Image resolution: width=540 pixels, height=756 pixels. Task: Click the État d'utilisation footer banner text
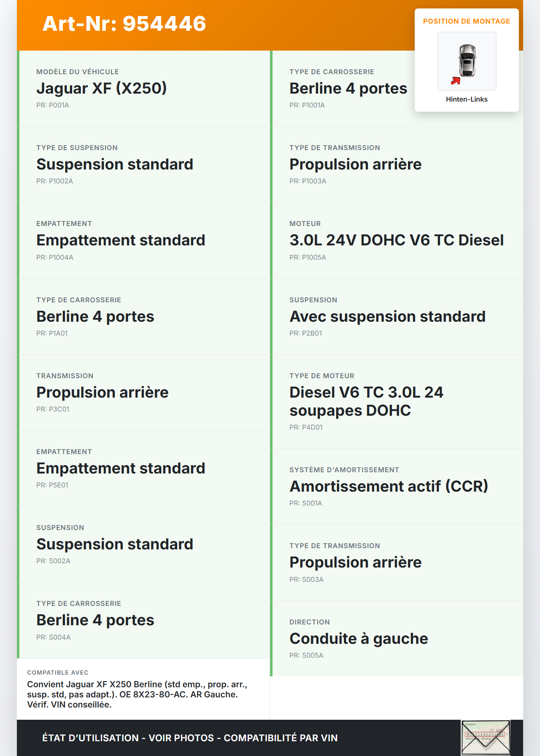190,738
